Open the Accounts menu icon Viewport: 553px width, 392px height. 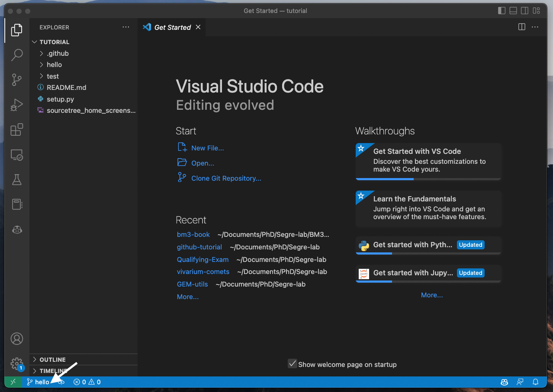[17, 338]
